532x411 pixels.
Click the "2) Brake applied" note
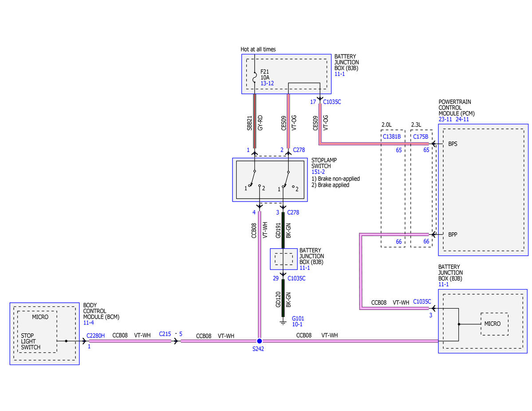click(330, 185)
